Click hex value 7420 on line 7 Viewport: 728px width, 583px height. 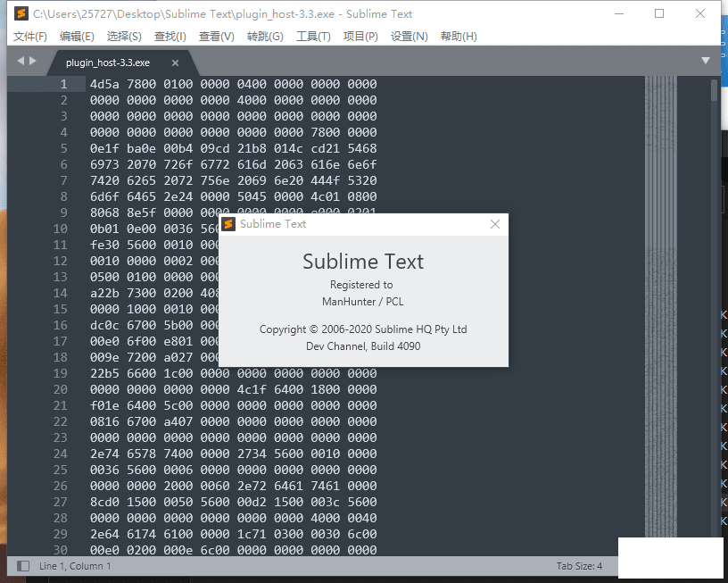(x=104, y=180)
